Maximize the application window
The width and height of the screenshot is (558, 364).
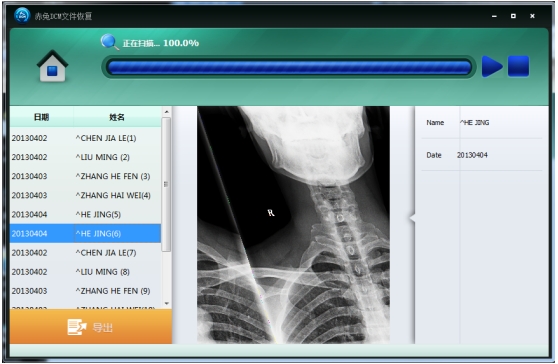coord(513,16)
